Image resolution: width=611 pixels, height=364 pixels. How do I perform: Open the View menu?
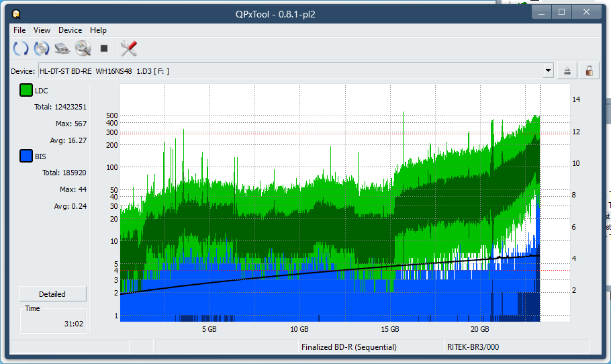pyautogui.click(x=42, y=30)
